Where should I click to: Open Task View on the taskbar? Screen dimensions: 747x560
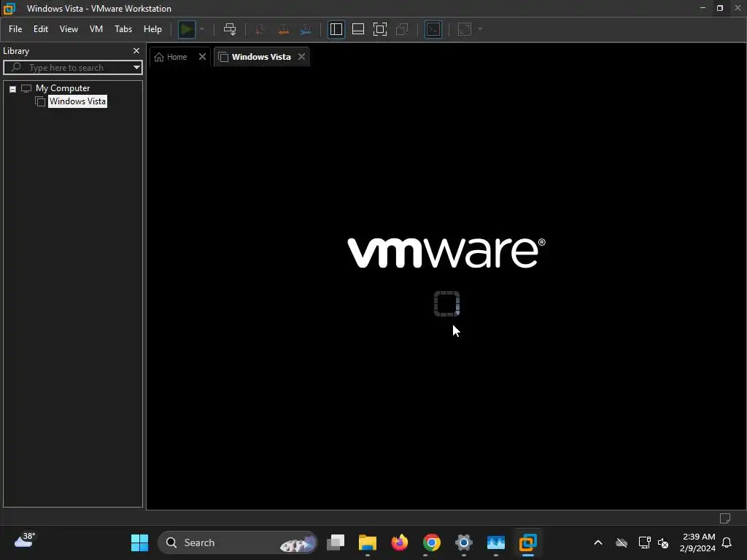pyautogui.click(x=336, y=542)
